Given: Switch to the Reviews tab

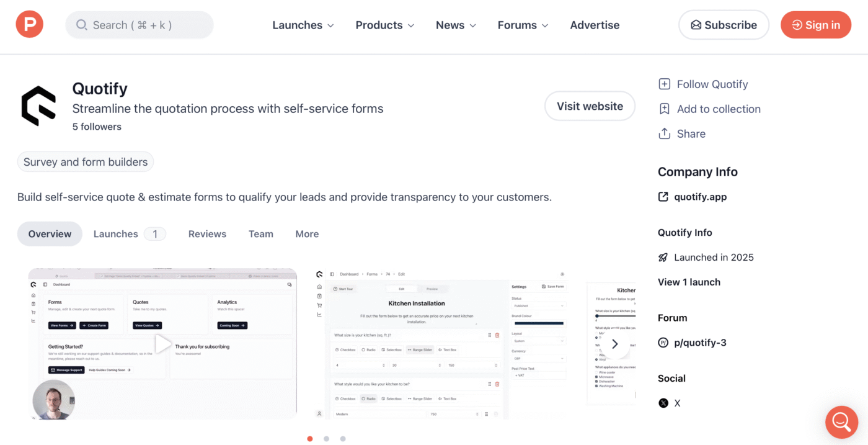Looking at the screenshot, I should (207, 234).
